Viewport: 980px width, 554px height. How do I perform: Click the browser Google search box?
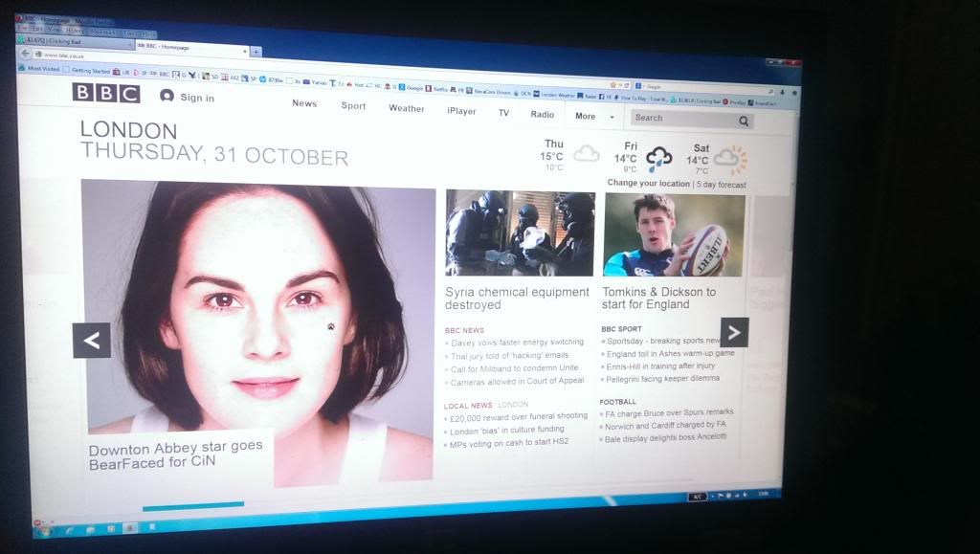(706, 88)
